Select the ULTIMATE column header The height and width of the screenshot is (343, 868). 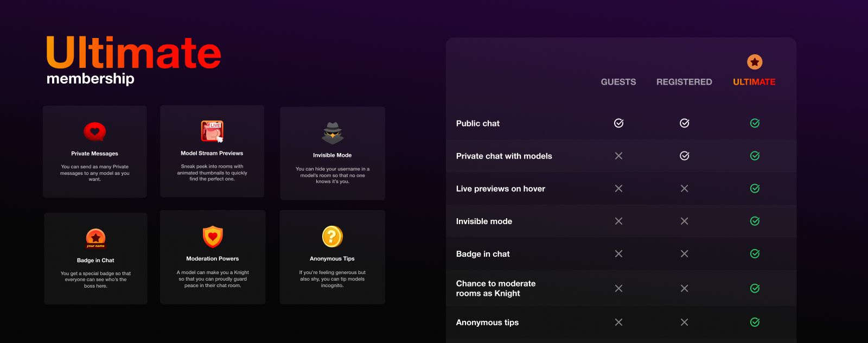pyautogui.click(x=754, y=82)
